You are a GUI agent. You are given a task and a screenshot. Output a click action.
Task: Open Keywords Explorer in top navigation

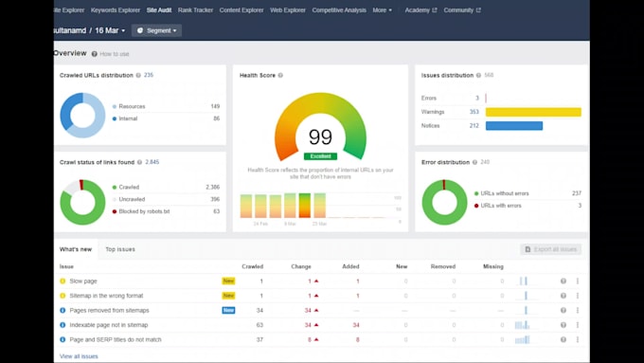[116, 10]
